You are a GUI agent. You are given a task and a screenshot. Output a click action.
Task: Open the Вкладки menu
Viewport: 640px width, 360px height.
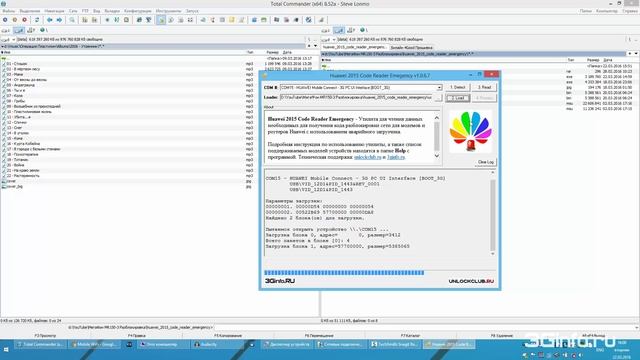click(x=112, y=11)
